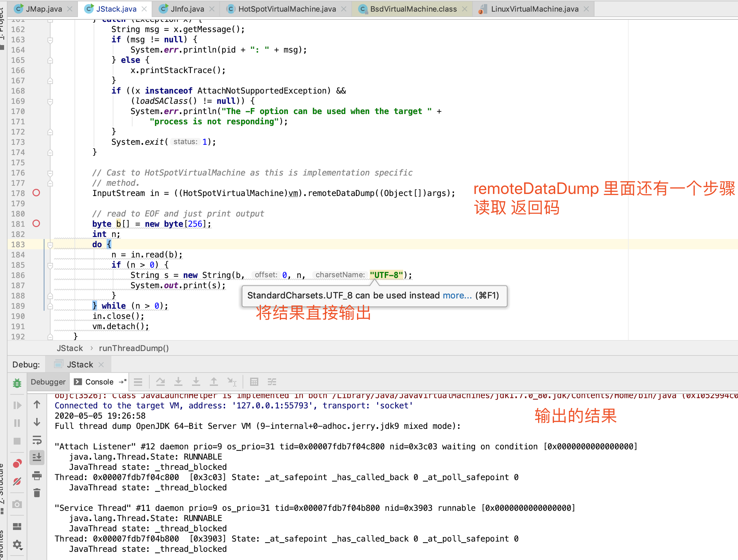Viewport: 738px width, 560px height.
Task: Open the Debugger tab
Action: [48, 382]
